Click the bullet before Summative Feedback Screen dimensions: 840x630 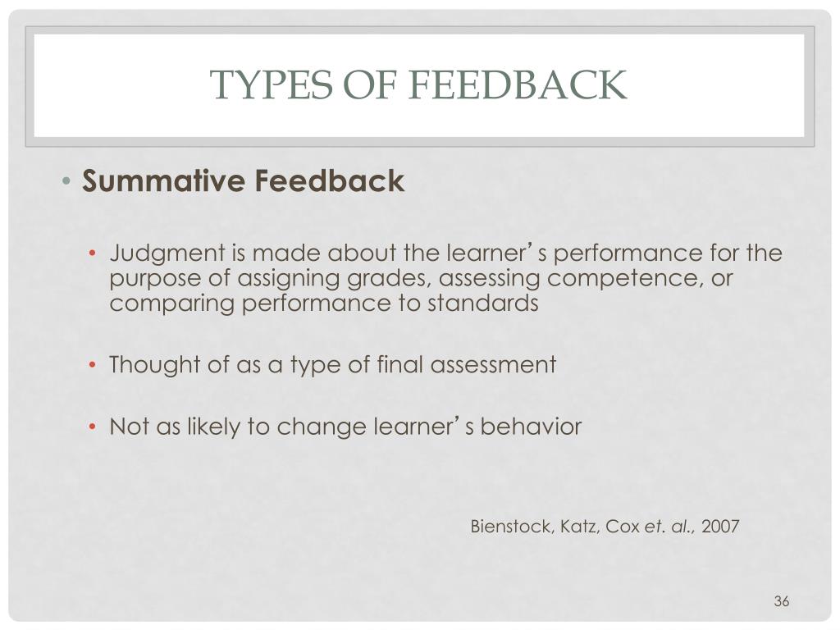point(66,180)
